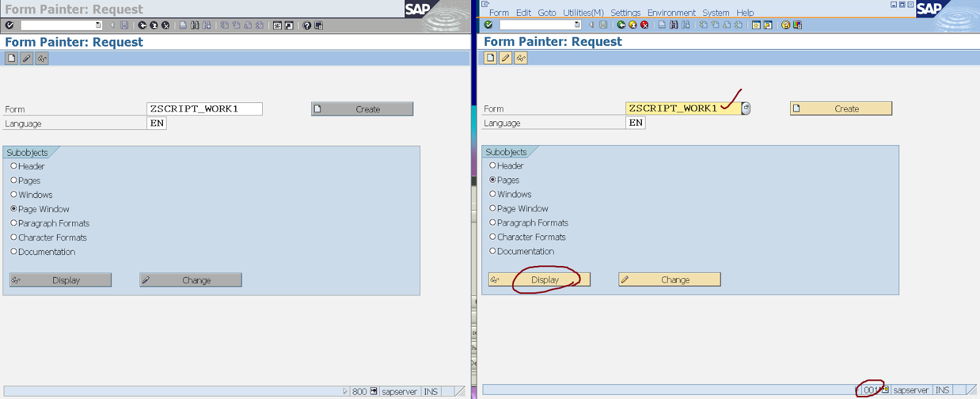Open the Settings menu

(625, 13)
